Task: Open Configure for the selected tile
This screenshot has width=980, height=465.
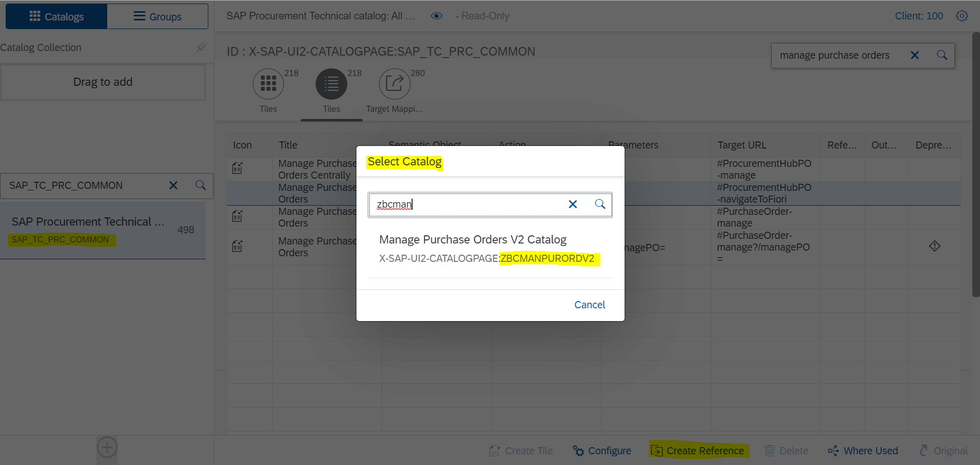Action: click(601, 451)
